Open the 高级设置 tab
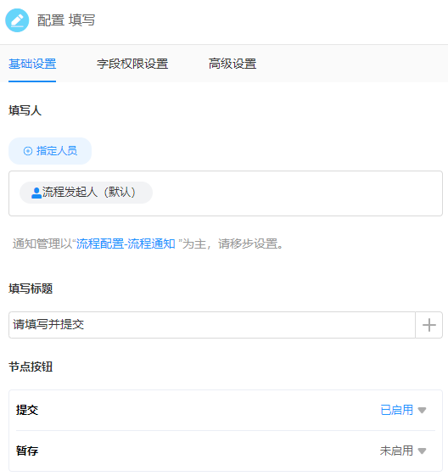The width and height of the screenshot is (448, 476). pos(232,64)
